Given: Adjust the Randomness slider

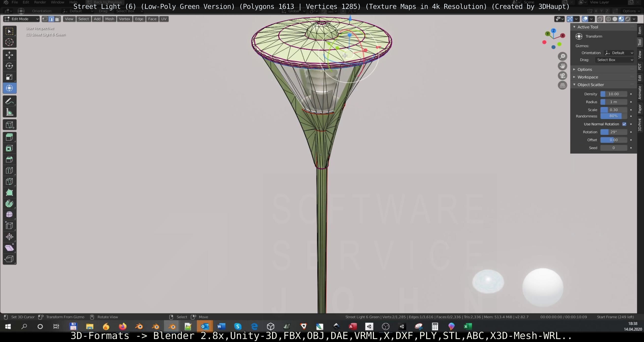Looking at the screenshot, I should click(613, 116).
